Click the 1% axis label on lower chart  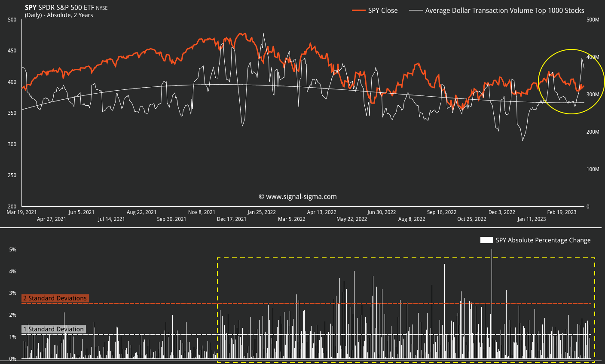coord(13,337)
